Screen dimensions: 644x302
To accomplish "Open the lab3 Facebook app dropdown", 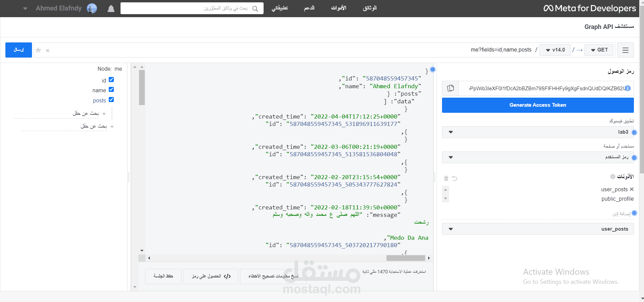I will [538, 132].
